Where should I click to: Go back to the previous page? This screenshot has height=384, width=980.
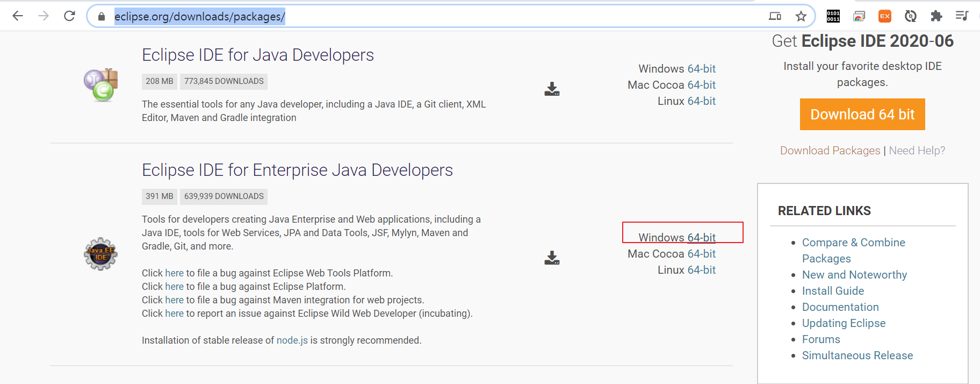(x=18, y=16)
